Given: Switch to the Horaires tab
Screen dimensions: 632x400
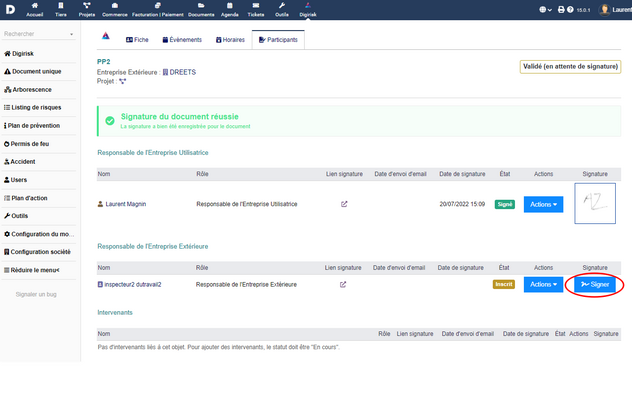Looking at the screenshot, I should [230, 40].
